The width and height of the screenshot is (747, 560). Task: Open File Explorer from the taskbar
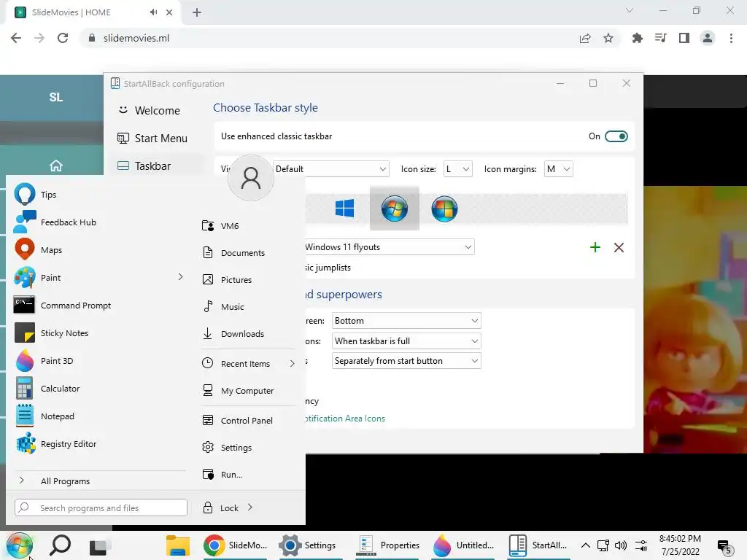[178, 545]
